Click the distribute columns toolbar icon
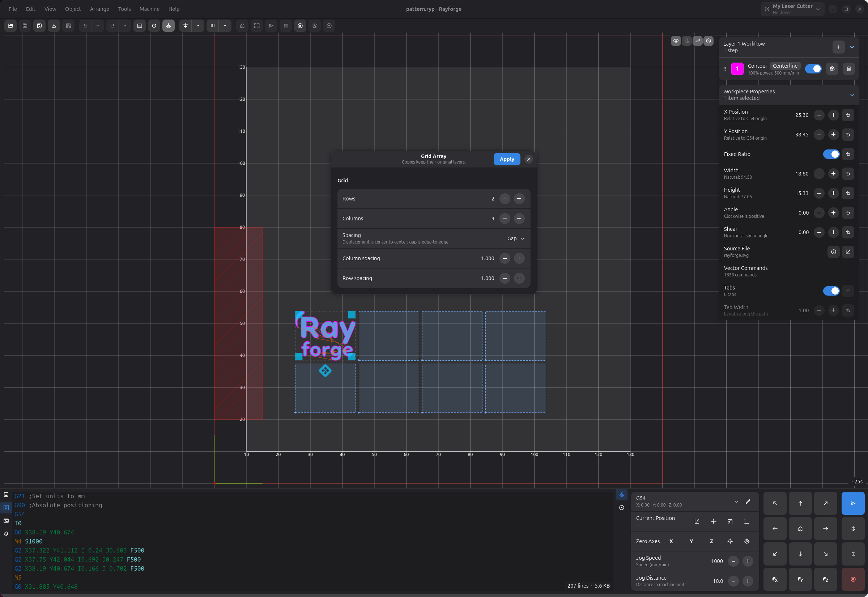 [213, 26]
